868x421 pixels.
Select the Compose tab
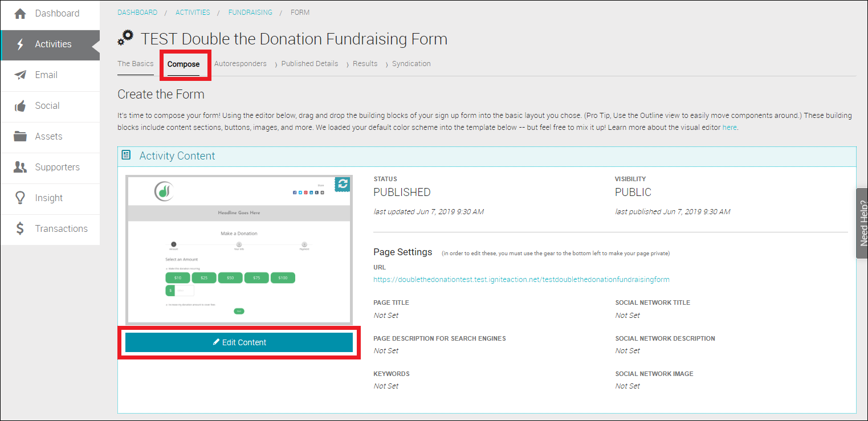(x=184, y=64)
